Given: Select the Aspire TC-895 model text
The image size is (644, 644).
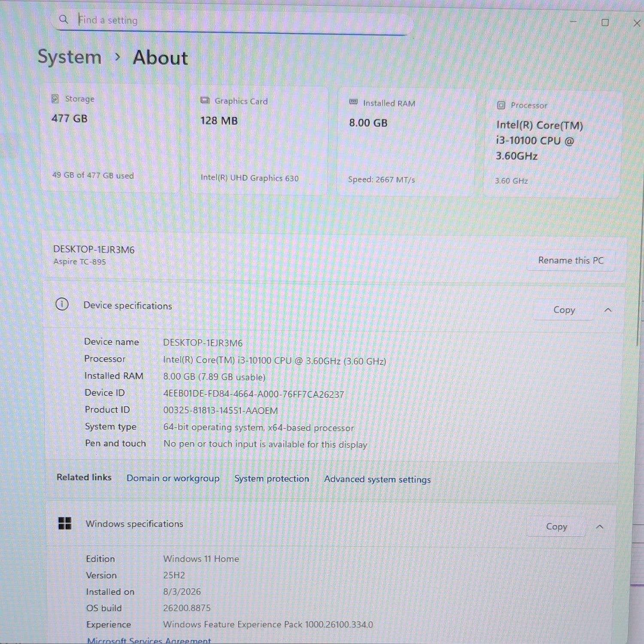Looking at the screenshot, I should pos(79,262).
